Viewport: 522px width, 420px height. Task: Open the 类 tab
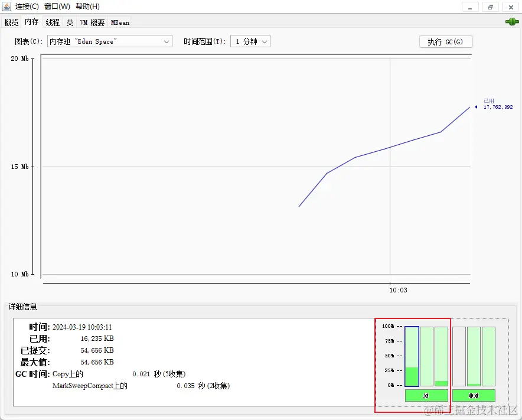coord(70,22)
